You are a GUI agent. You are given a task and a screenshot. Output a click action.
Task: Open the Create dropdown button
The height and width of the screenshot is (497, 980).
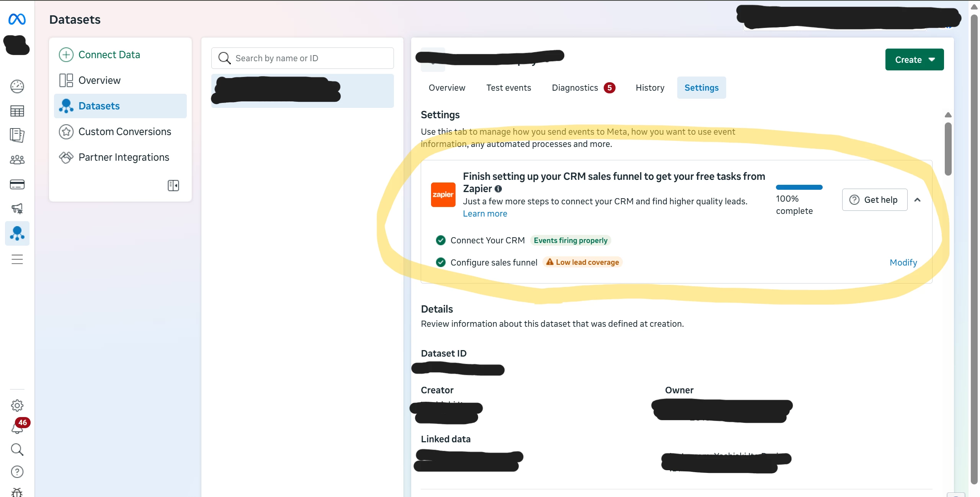pyautogui.click(x=914, y=60)
